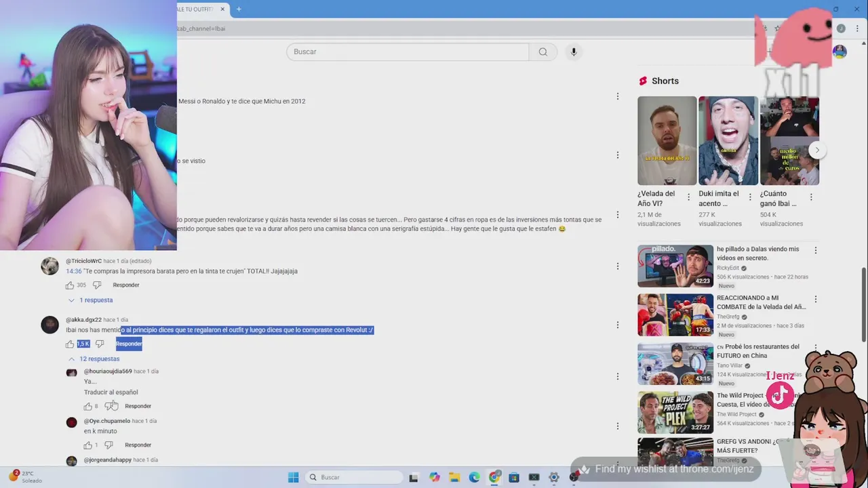Viewport: 868px width, 488px height.
Task: Click @TricicloWrC's profile picture
Action: pos(50,266)
